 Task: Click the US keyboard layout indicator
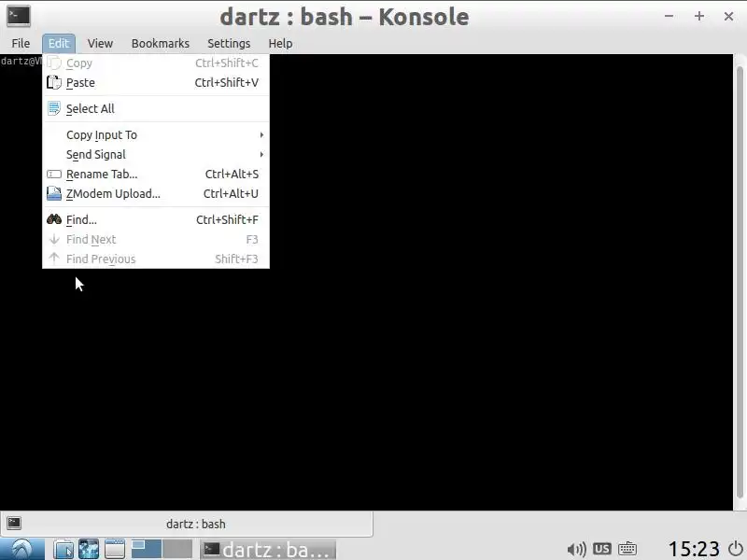click(601, 549)
